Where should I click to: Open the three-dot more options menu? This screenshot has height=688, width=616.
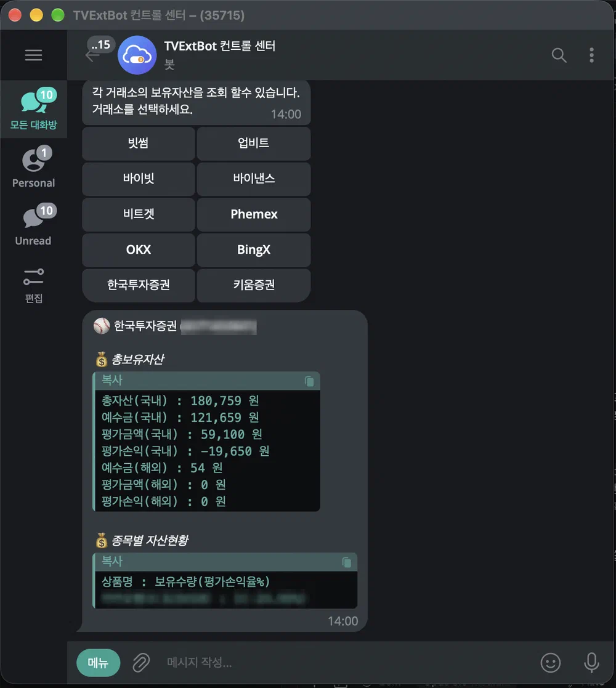click(x=591, y=55)
